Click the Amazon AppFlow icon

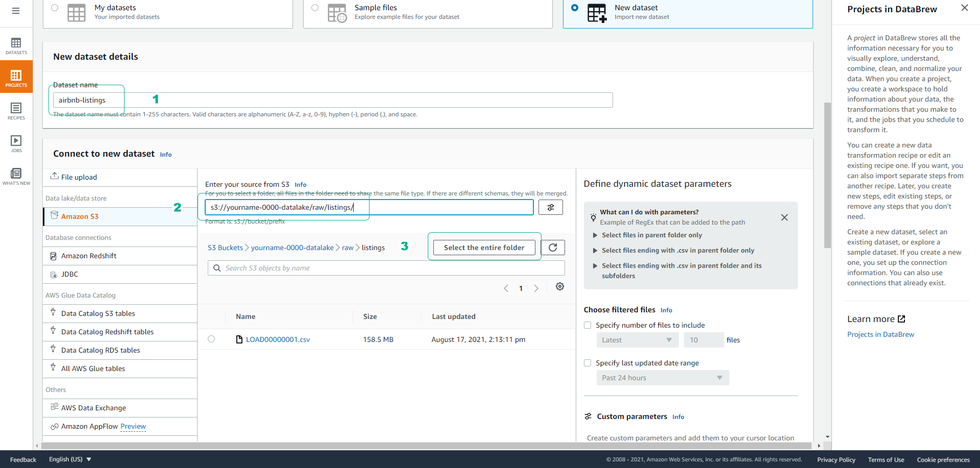[x=54, y=426]
